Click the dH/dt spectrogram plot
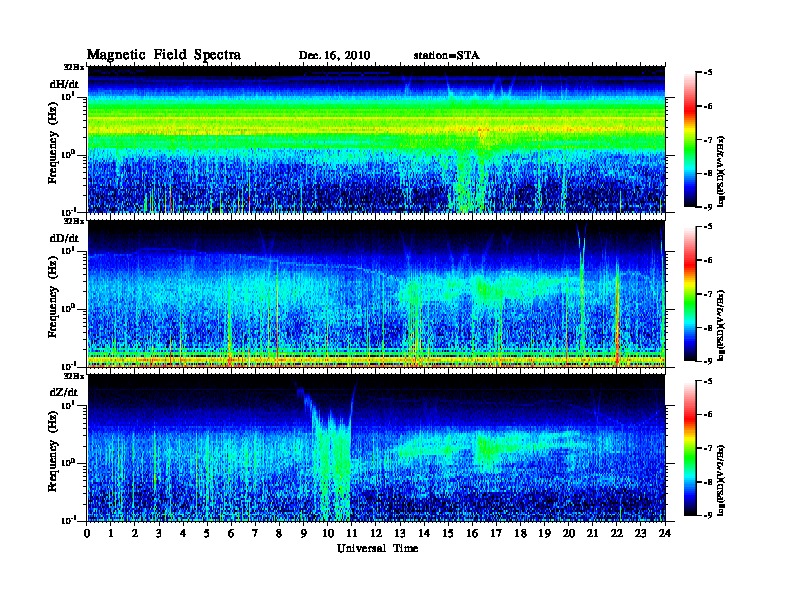The height and width of the screenshot is (612, 792). coord(376,139)
